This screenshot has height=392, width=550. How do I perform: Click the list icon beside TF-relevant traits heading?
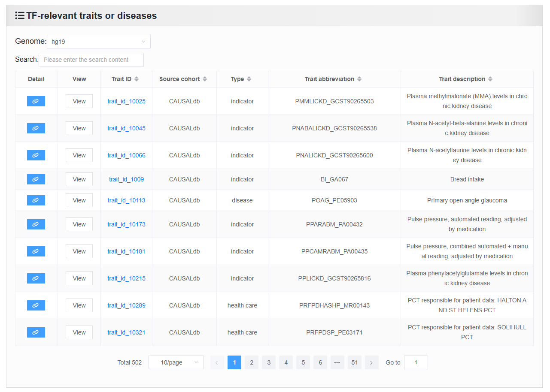coord(20,16)
